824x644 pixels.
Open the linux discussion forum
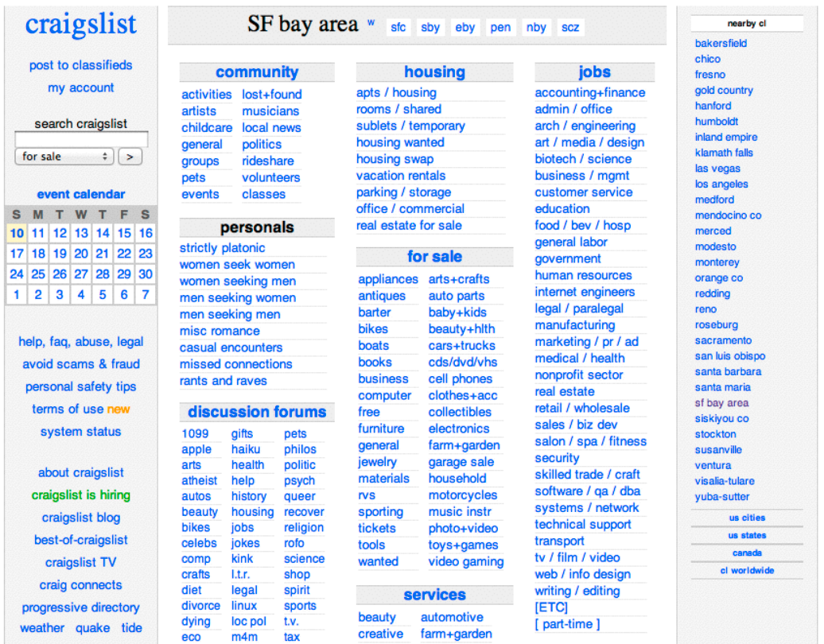point(244,606)
